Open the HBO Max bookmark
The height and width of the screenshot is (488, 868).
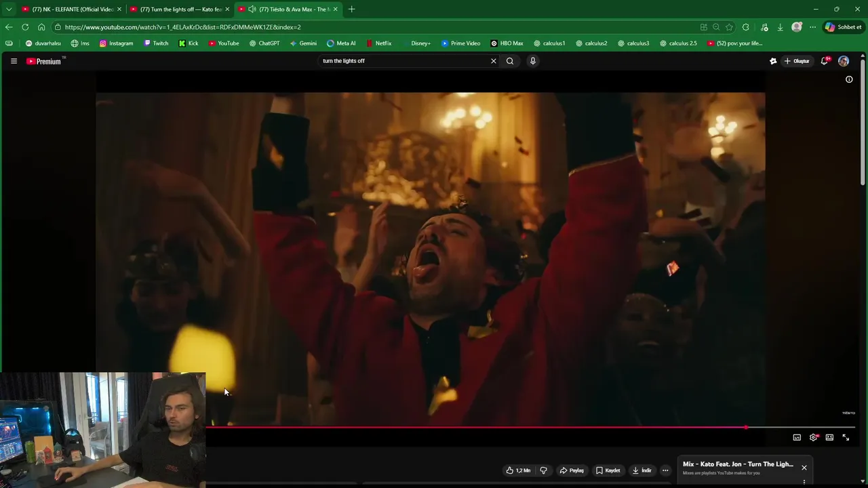pyautogui.click(x=507, y=43)
